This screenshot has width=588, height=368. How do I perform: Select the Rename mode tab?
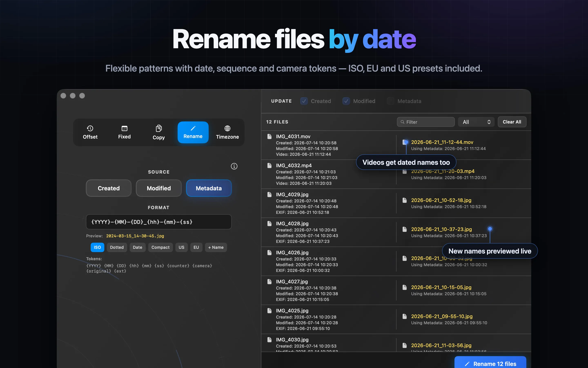pyautogui.click(x=193, y=132)
